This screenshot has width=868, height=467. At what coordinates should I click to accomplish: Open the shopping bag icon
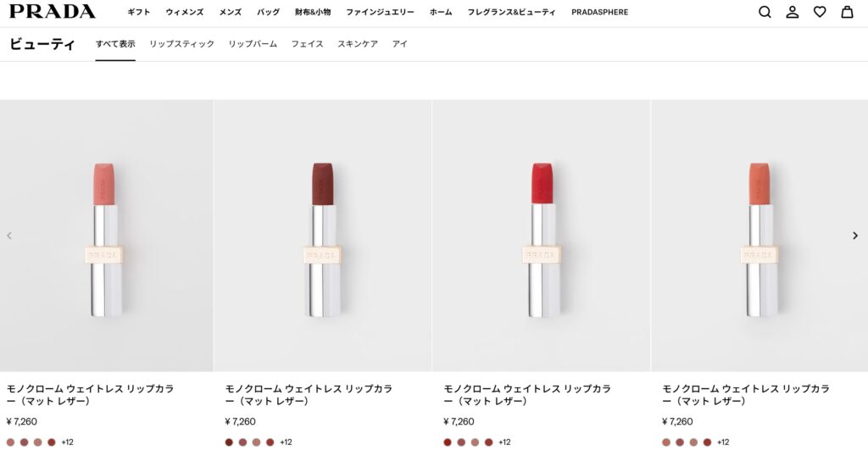point(847,12)
